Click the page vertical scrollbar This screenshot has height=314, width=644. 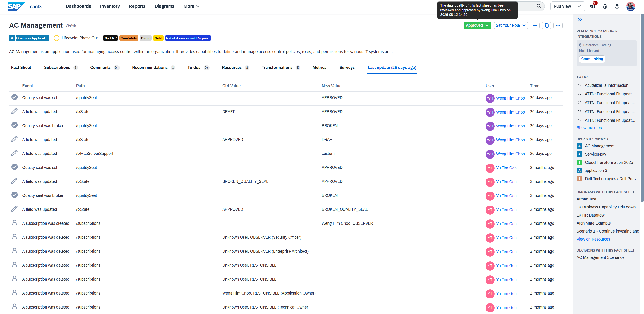(642, 108)
